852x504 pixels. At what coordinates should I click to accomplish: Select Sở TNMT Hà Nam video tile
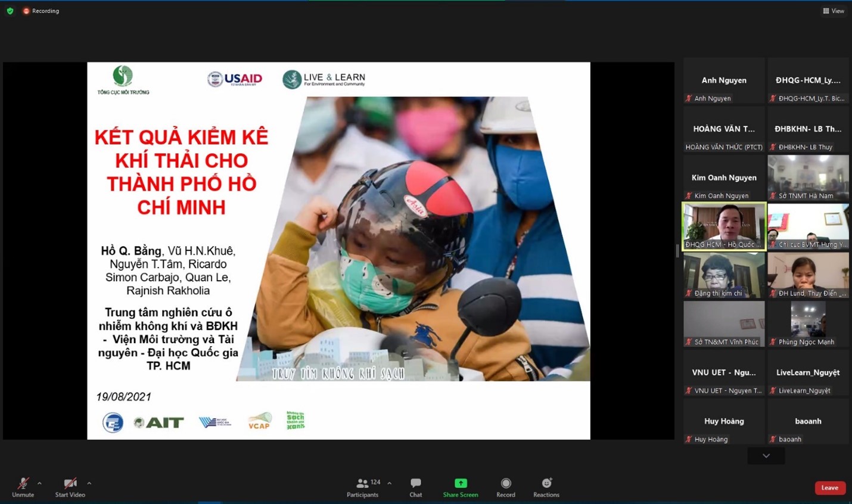[x=808, y=178]
